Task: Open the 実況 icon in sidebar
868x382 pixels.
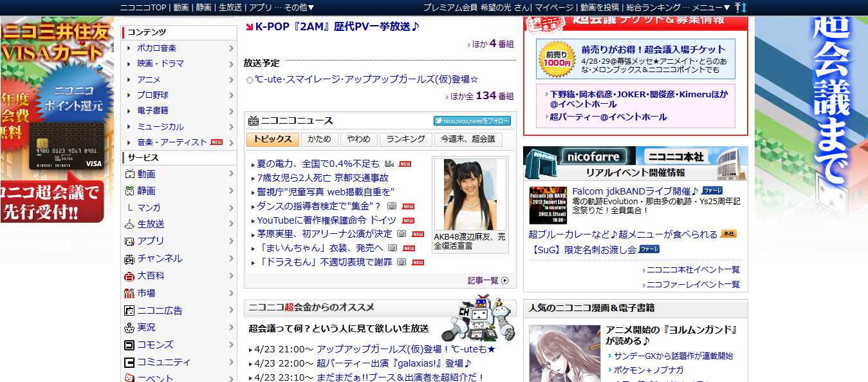Action: point(129,327)
